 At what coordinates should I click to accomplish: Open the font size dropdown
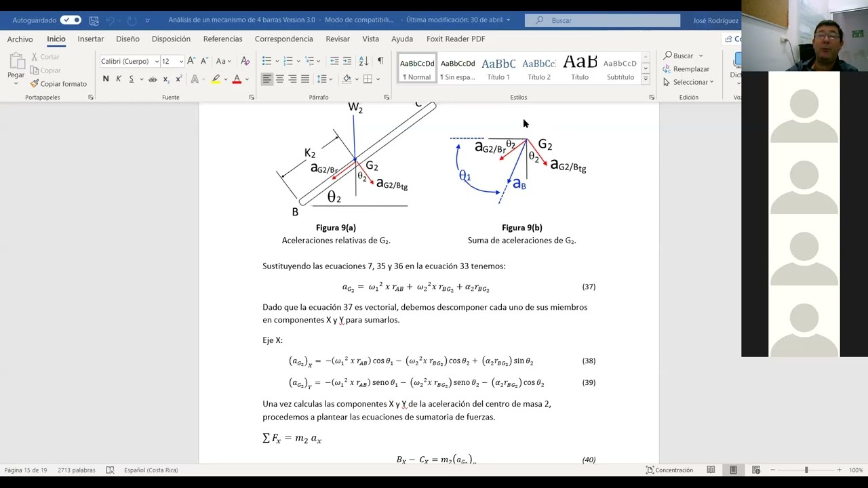pos(181,62)
